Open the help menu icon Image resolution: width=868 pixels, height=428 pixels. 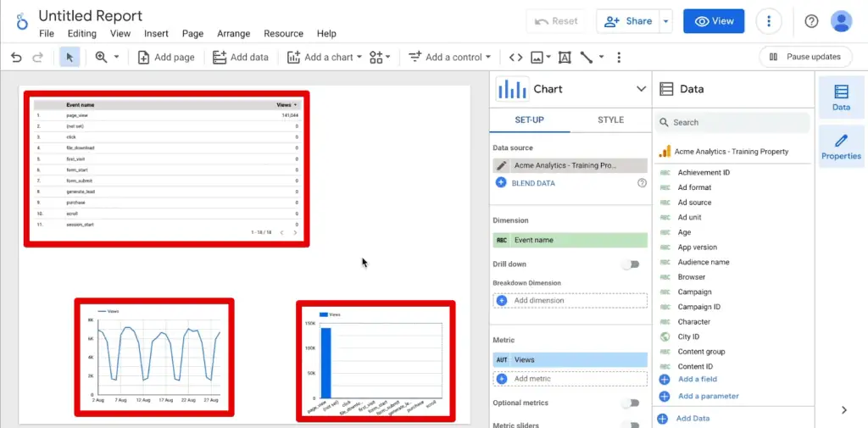(811, 21)
